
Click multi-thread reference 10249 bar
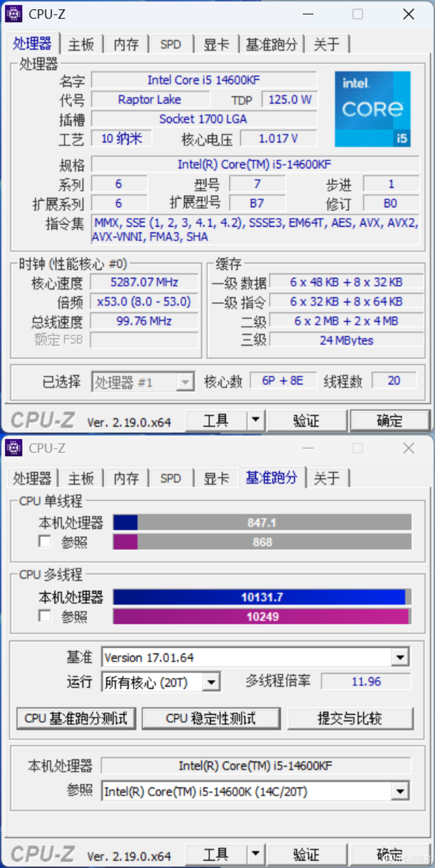click(262, 616)
